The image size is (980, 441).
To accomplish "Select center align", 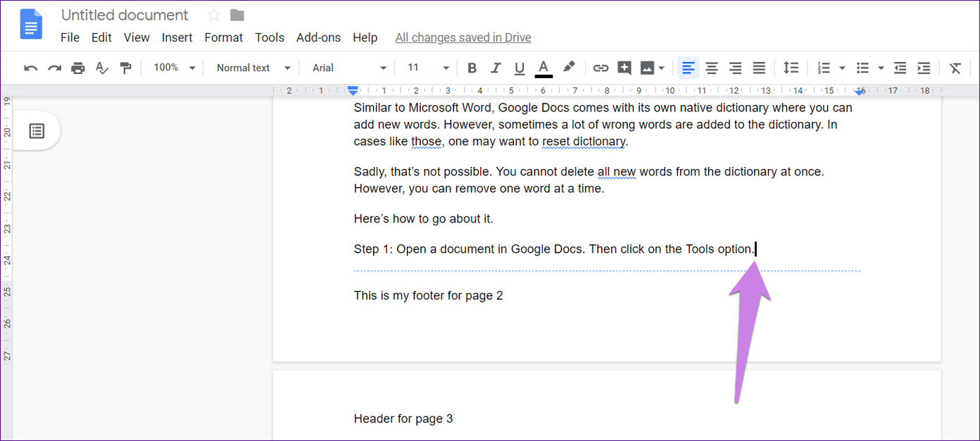I will (712, 68).
